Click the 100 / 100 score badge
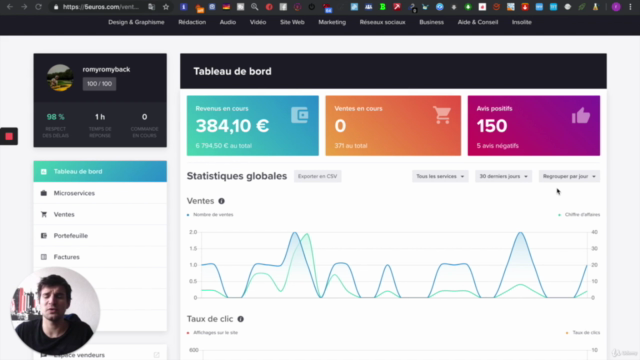Screen dimensions: 640x360 tap(99, 84)
